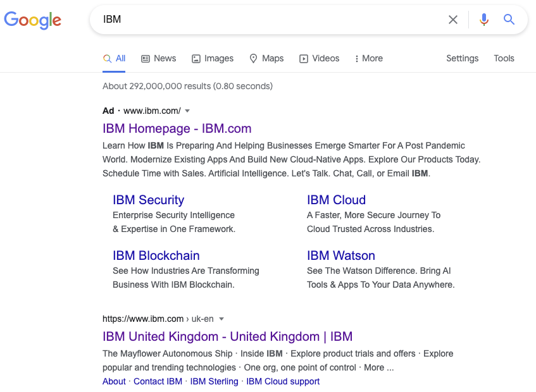Open the IBM Homepage - IBM.com ad link
This screenshot has height=392, width=536.
click(177, 129)
